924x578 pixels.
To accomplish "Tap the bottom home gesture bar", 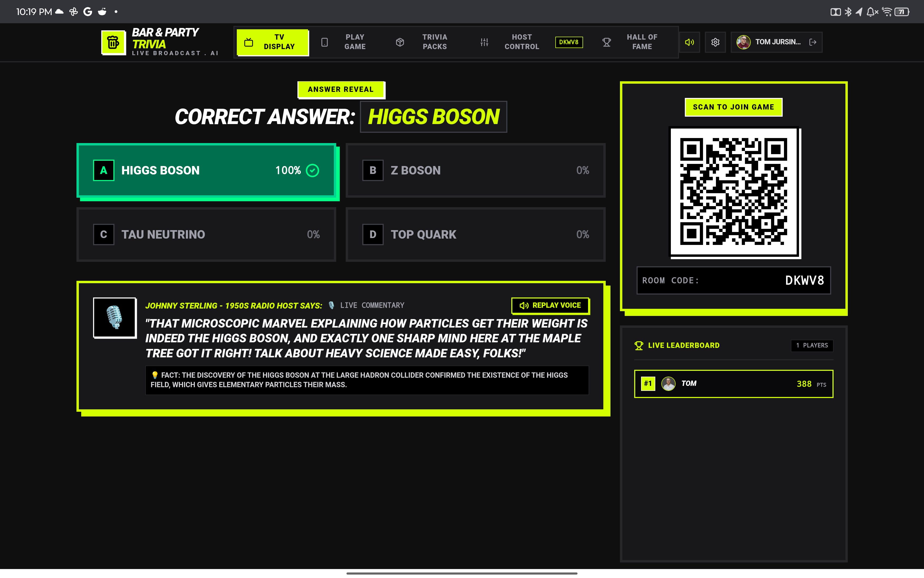I will pos(462,573).
